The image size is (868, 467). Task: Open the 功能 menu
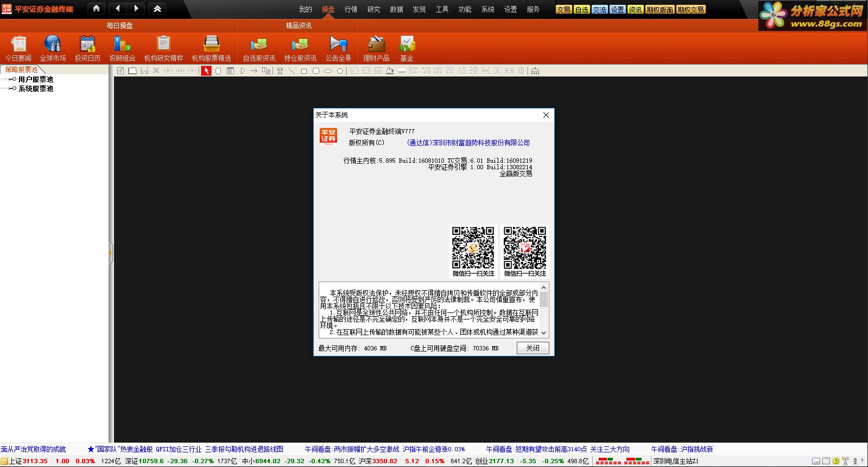pos(465,9)
